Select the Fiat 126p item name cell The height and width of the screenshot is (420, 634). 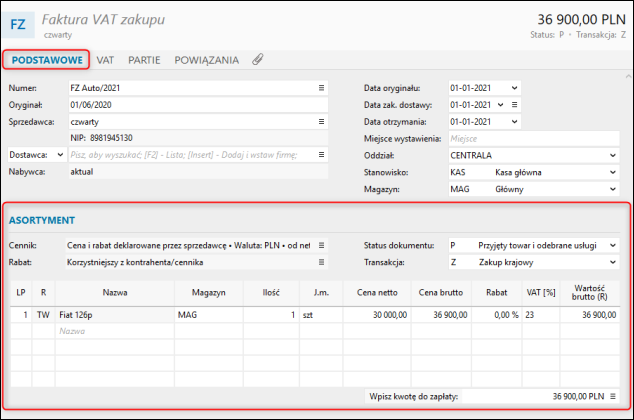click(115, 314)
